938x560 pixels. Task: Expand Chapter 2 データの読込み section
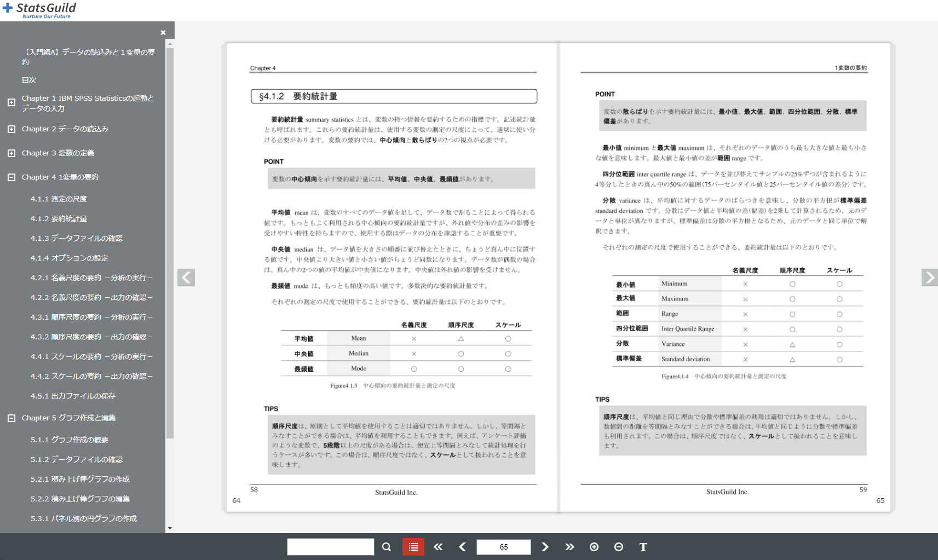[11, 129]
